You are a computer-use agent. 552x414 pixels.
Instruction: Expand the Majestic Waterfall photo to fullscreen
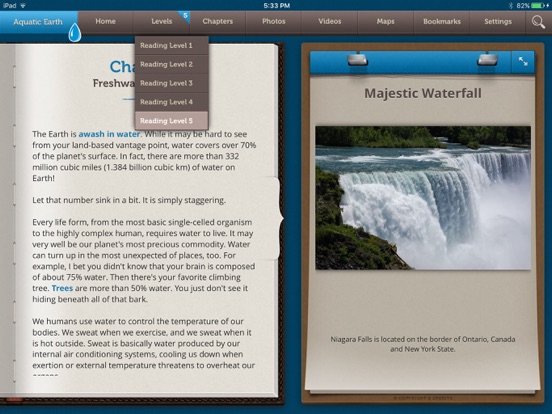tap(523, 62)
